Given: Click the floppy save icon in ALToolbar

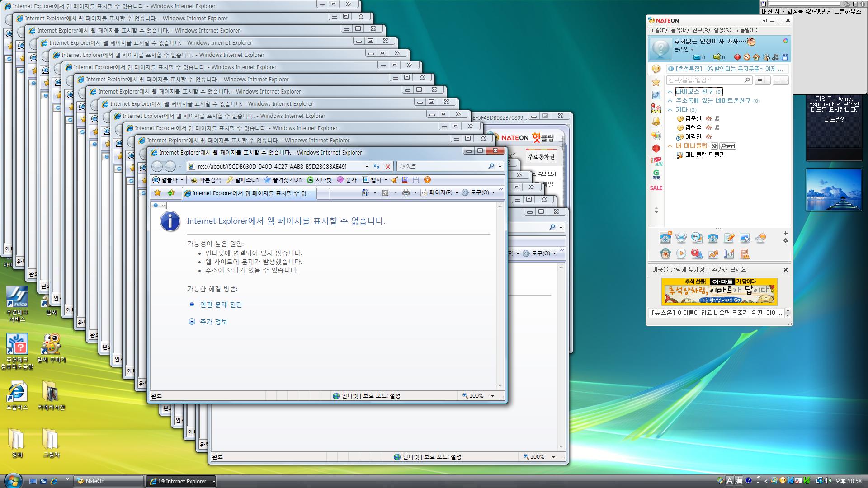Looking at the screenshot, I should [x=416, y=180].
